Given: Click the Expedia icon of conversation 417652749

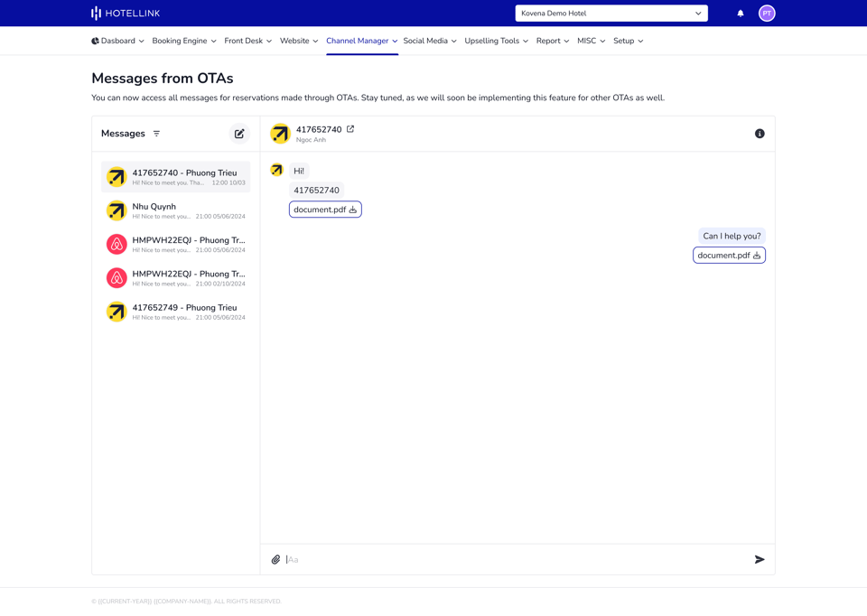Looking at the screenshot, I should [117, 312].
